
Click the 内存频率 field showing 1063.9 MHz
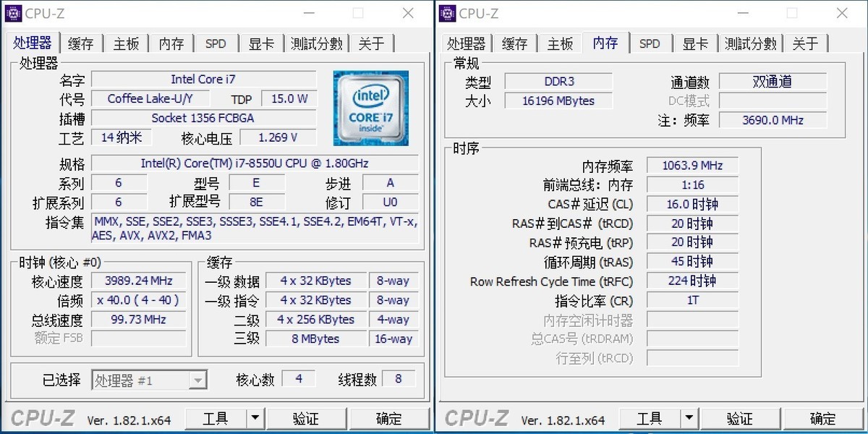[692, 165]
